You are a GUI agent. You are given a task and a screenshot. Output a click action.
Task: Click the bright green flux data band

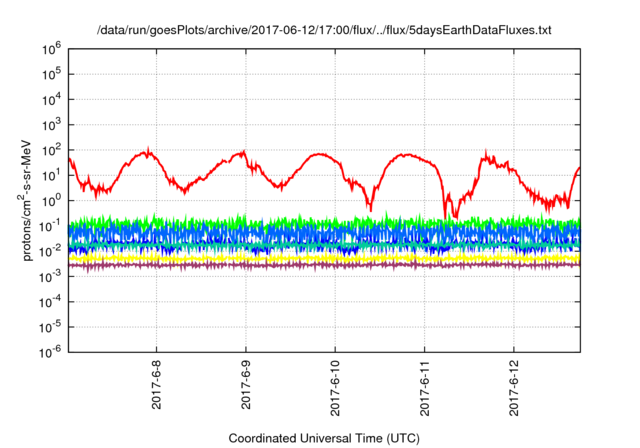point(300,221)
